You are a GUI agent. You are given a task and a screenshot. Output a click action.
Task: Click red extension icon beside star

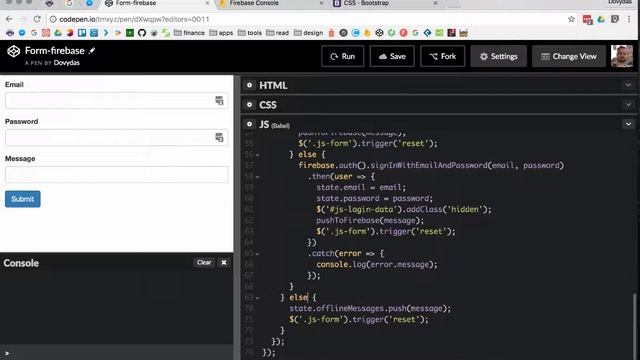tap(587, 19)
